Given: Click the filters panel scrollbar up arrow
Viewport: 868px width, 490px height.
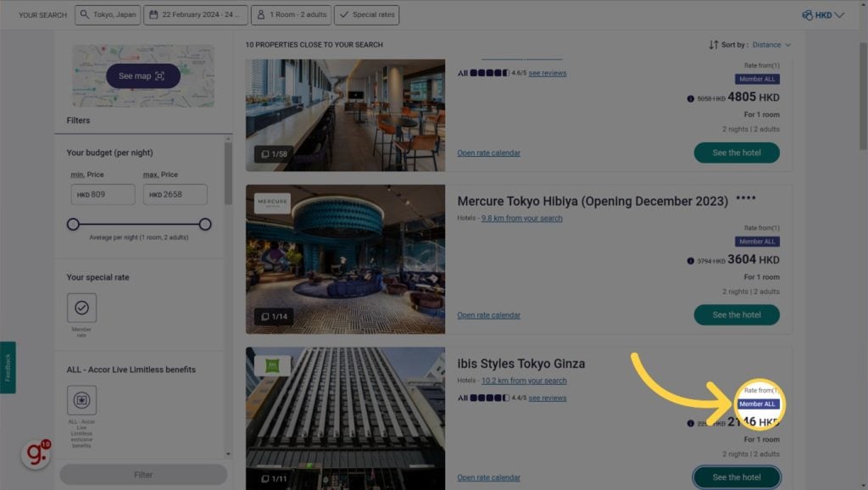Looking at the screenshot, I should [228, 138].
